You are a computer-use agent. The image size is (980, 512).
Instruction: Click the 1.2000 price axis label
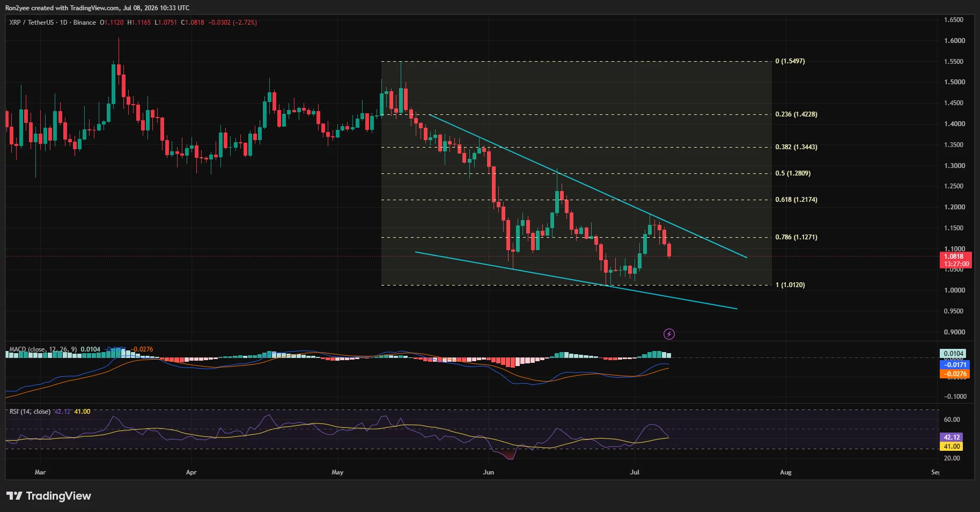pos(954,207)
